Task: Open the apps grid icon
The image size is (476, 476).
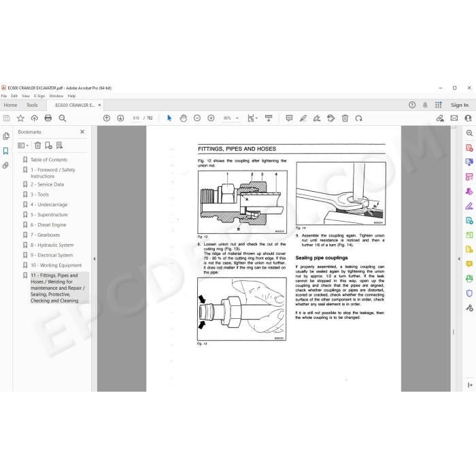Action: click(438, 105)
